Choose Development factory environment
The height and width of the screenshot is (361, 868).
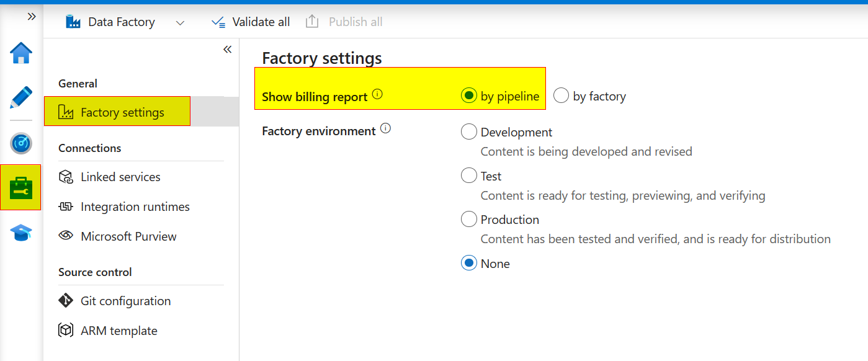469,131
